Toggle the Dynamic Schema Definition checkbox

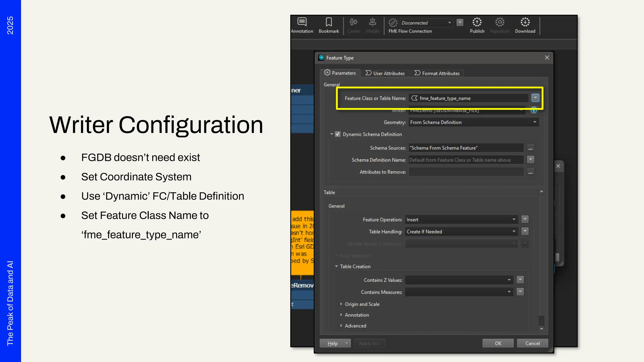338,134
